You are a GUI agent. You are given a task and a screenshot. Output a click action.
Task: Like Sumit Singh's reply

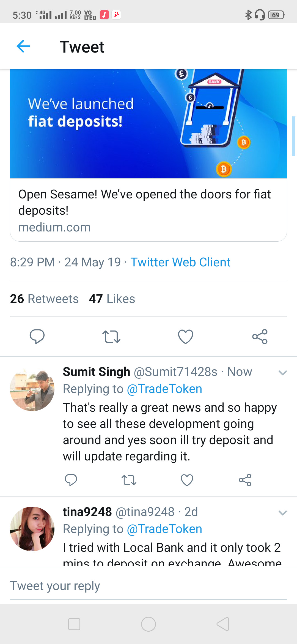[x=187, y=480]
